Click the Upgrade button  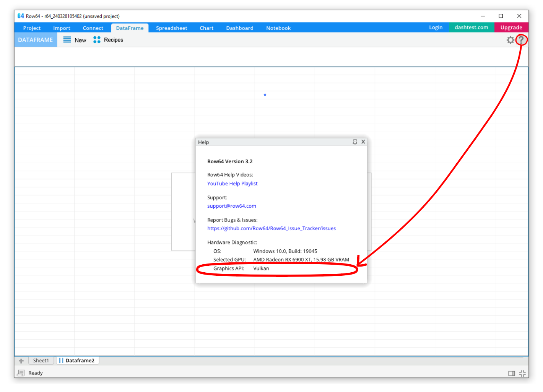[511, 27]
